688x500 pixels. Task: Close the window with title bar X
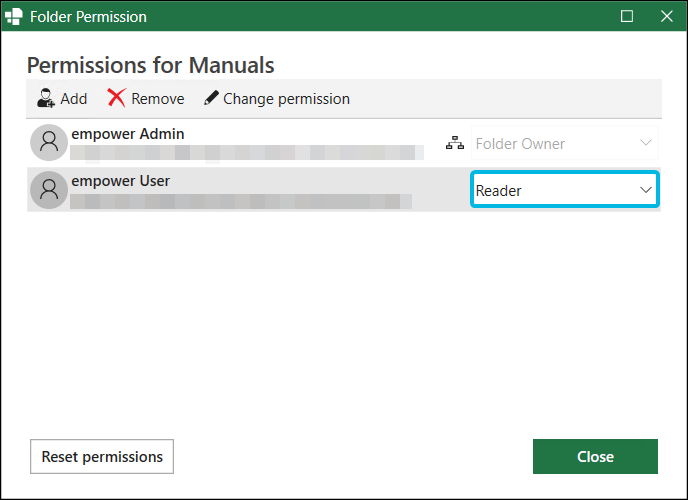(x=667, y=16)
